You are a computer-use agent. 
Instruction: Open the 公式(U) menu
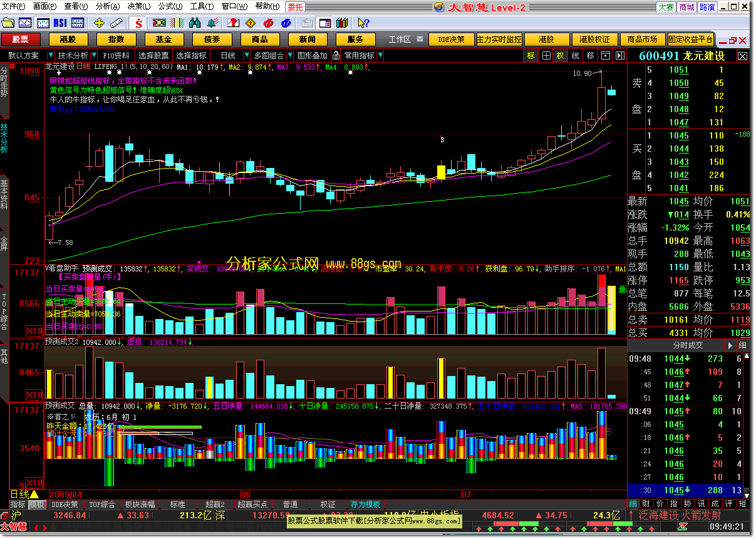[x=170, y=6]
